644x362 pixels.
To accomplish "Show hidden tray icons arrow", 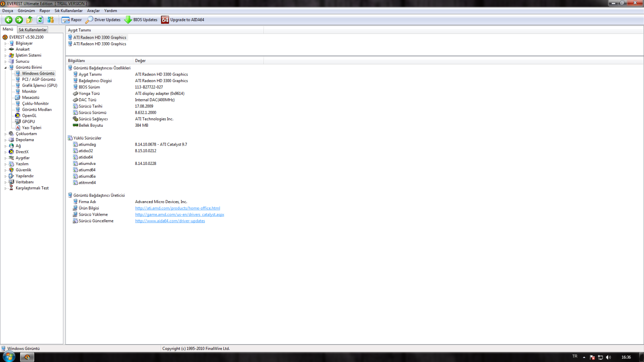I will click(x=584, y=357).
